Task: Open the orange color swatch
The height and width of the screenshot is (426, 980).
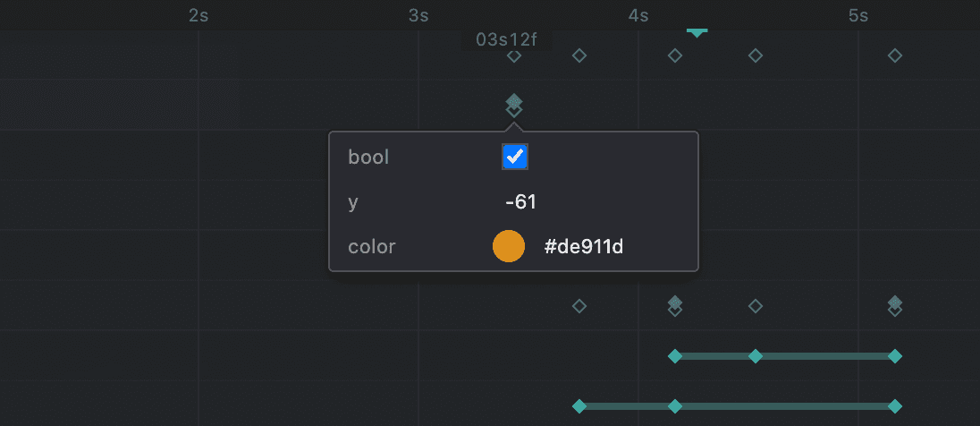Action: pyautogui.click(x=509, y=246)
